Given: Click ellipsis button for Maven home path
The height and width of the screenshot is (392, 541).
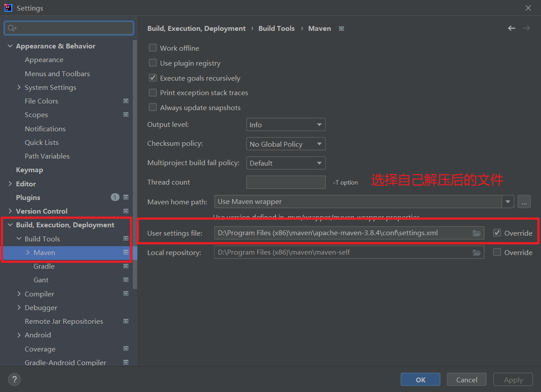Looking at the screenshot, I should pos(524,202).
